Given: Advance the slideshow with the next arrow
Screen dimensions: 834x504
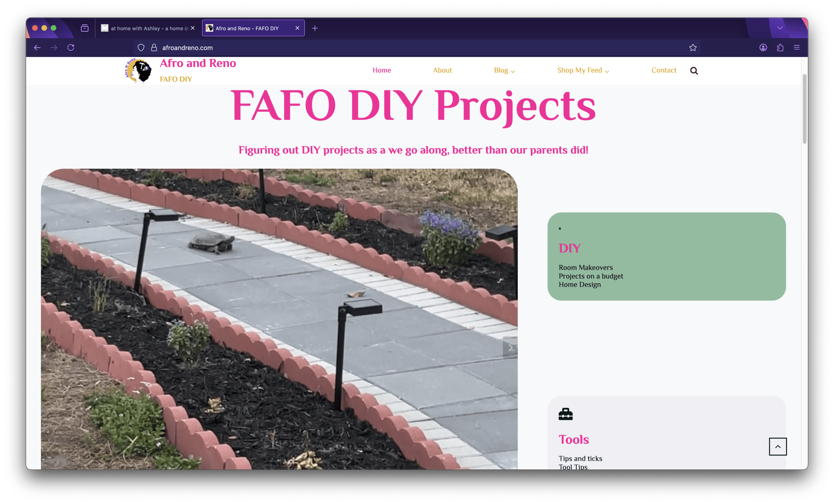Looking at the screenshot, I should tap(510, 348).
